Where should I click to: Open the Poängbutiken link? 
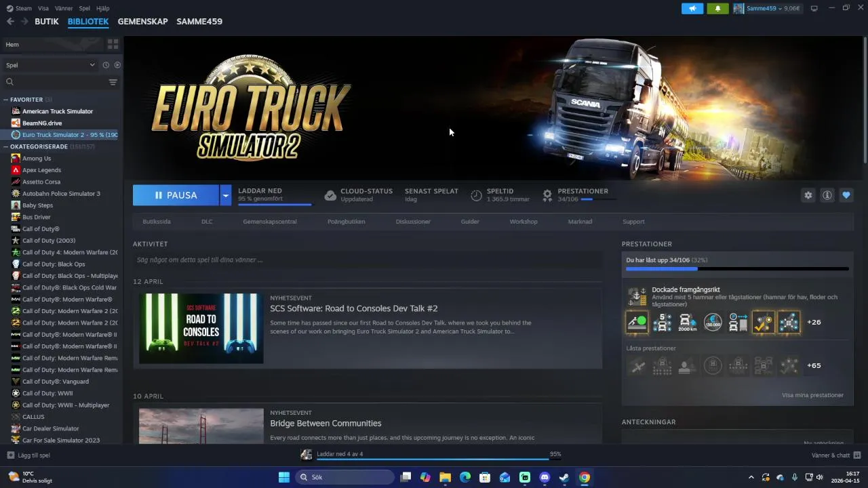(x=347, y=222)
